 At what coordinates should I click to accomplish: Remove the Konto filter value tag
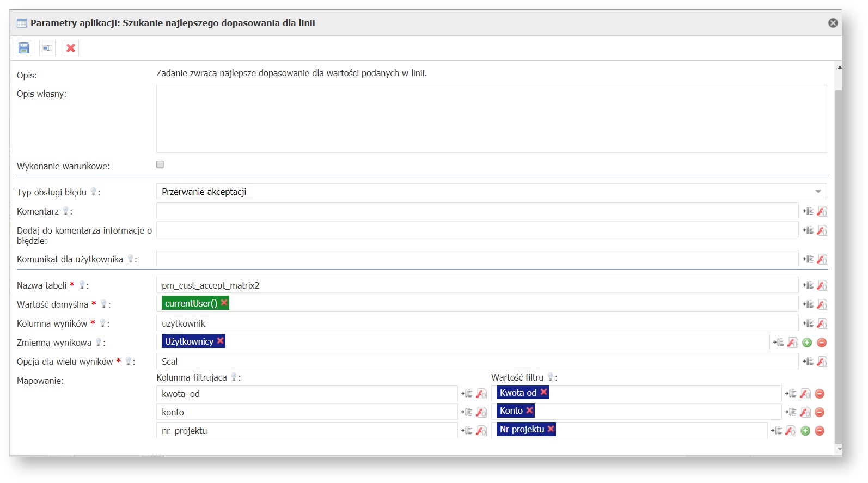[x=529, y=411]
